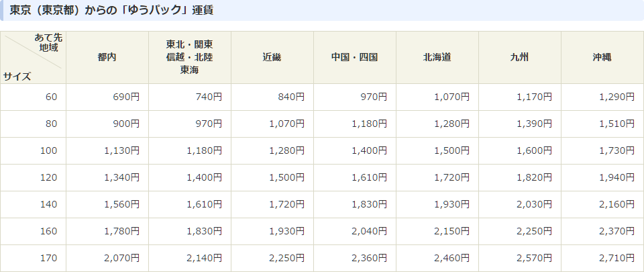Click 690円 for size 60 to 都内
Viewport: 644px width, 272px height.
(x=126, y=97)
